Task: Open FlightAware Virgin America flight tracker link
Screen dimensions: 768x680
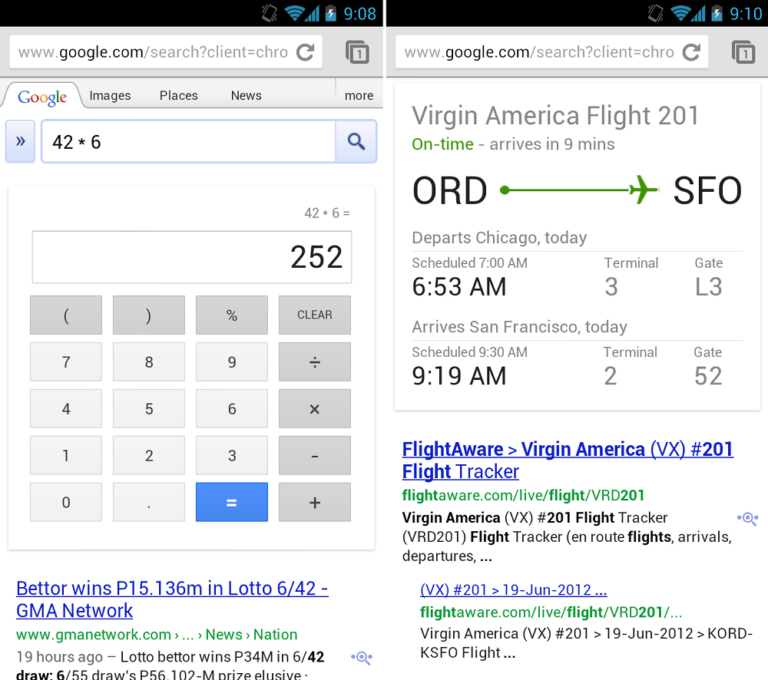Action: (567, 460)
